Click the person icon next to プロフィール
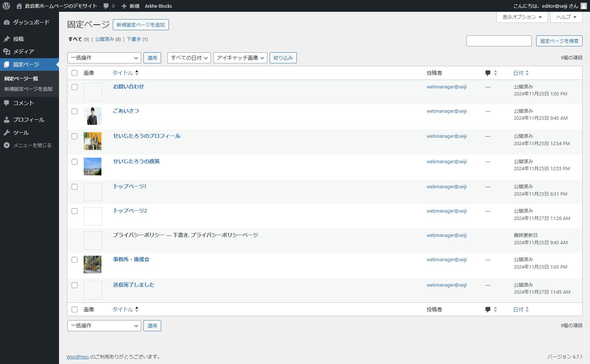This screenshot has width=590, height=364. tap(7, 120)
